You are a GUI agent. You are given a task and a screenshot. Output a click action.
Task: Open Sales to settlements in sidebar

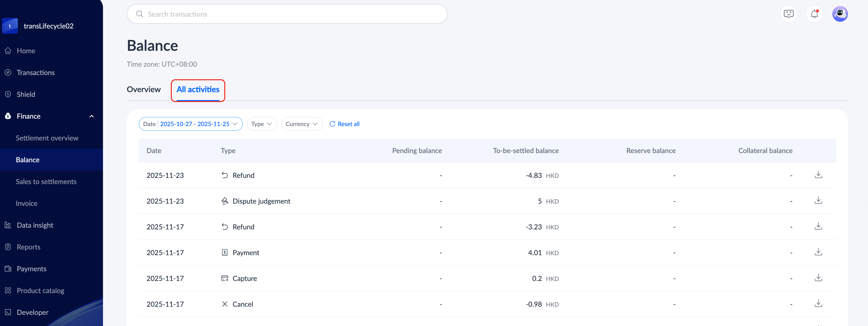pyautogui.click(x=46, y=181)
